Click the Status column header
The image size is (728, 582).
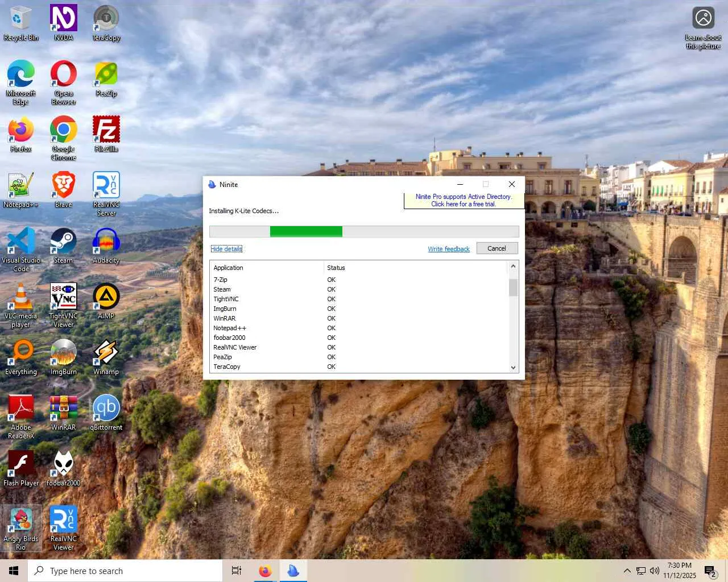[x=415, y=268]
